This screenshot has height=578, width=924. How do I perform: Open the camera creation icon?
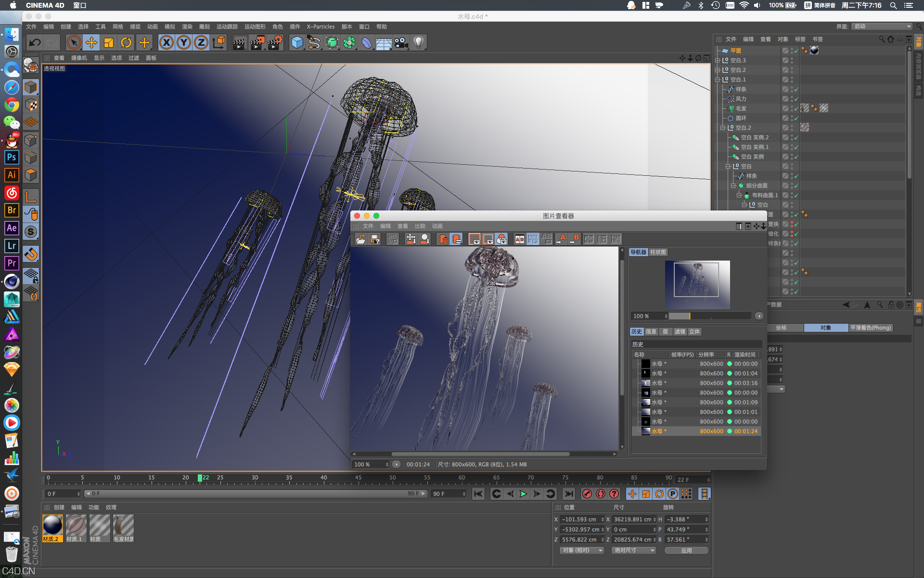click(x=401, y=42)
